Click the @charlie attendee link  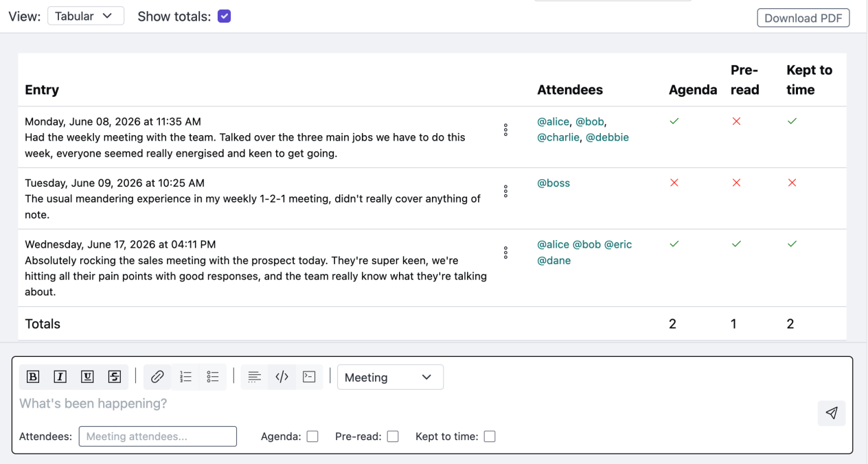click(x=558, y=137)
